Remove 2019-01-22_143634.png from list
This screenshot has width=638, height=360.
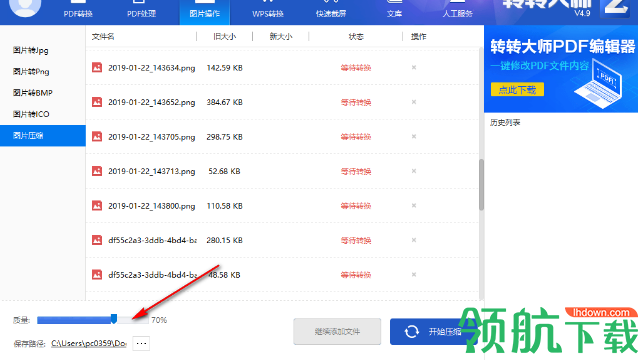(x=414, y=67)
